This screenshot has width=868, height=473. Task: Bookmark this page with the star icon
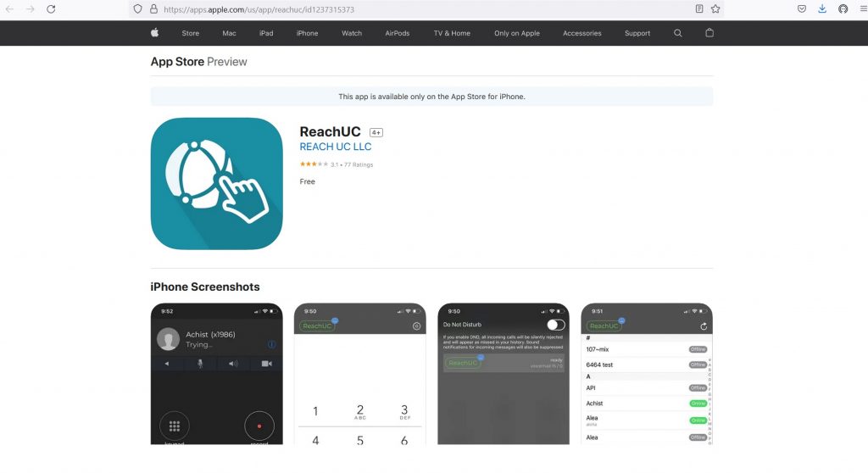(x=715, y=8)
